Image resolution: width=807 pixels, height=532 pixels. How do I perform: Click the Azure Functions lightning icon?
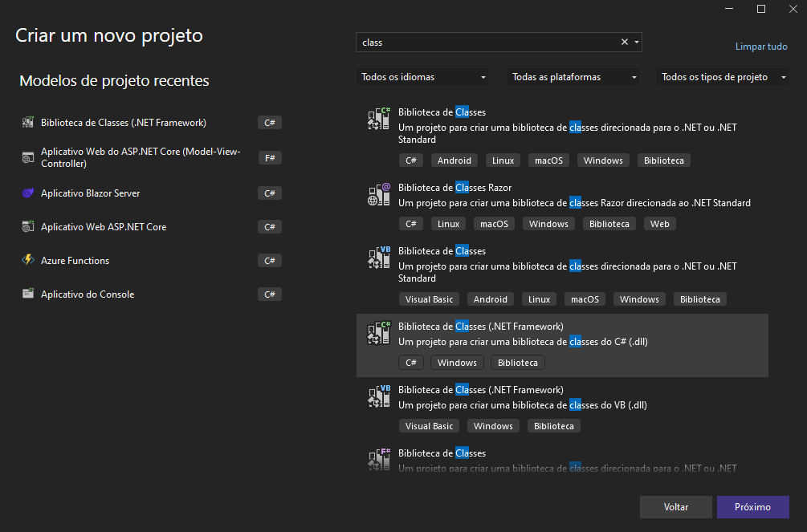pyautogui.click(x=28, y=260)
